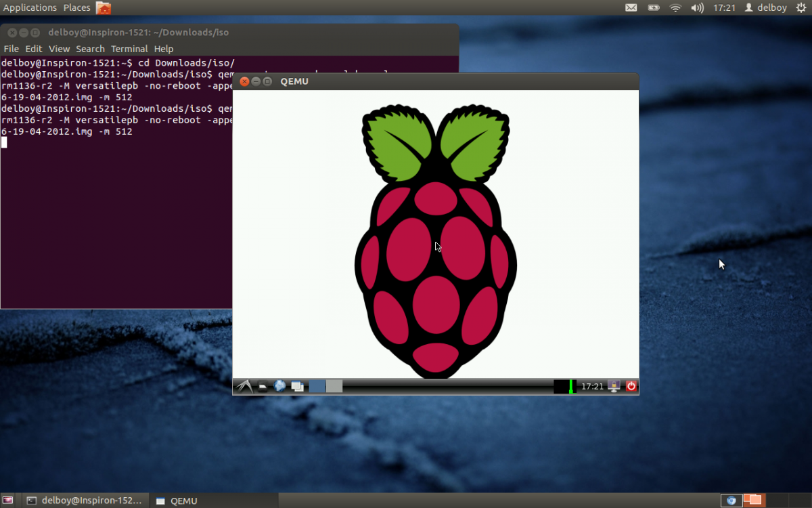Open the terminal View menu
This screenshot has height=508, width=812.
click(59, 49)
